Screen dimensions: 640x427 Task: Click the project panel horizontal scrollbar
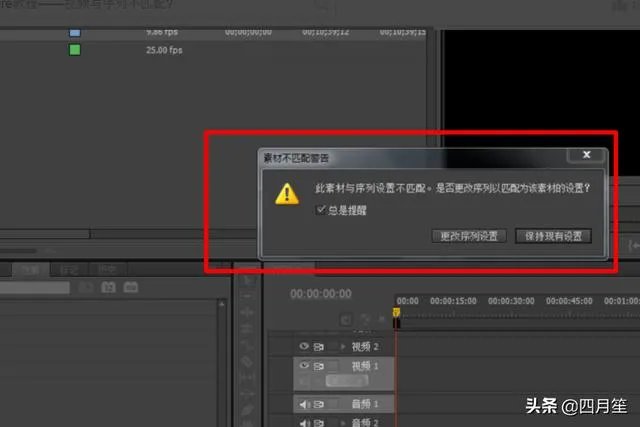tap(45, 234)
